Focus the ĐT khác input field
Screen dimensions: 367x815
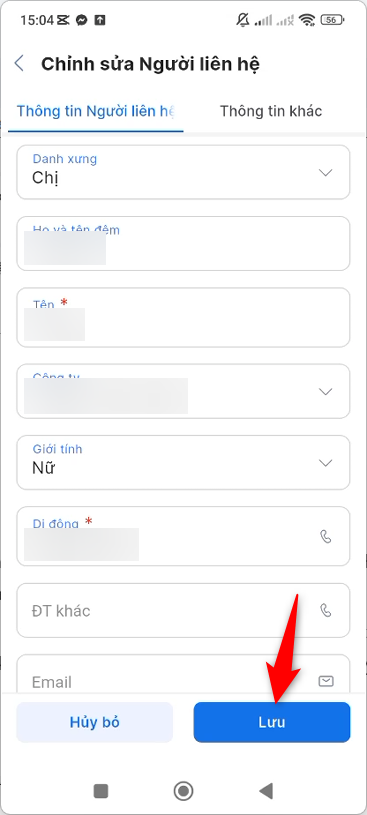[x=183, y=610]
